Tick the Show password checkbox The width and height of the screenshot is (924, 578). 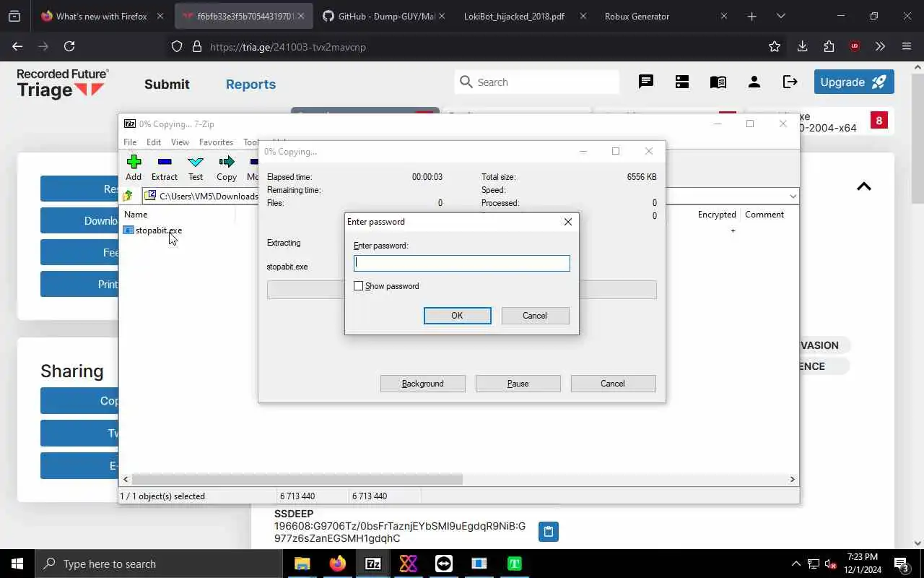359,286
